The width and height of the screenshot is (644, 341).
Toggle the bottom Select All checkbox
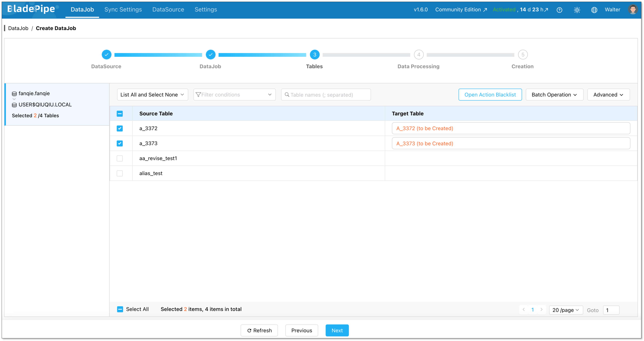tap(120, 309)
